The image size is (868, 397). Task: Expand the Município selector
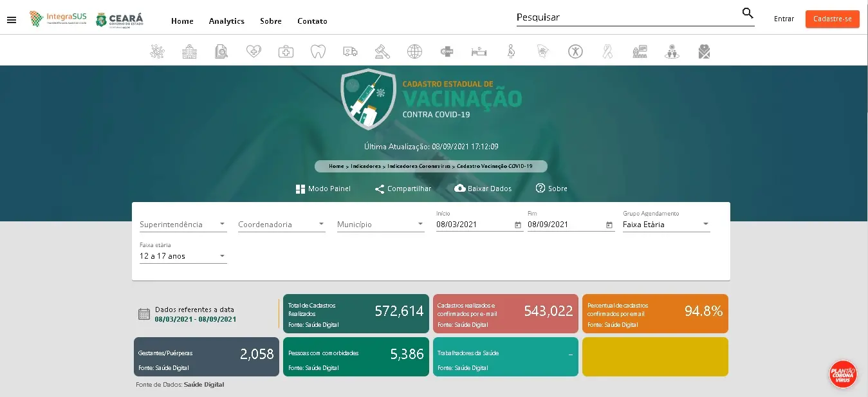click(x=380, y=225)
